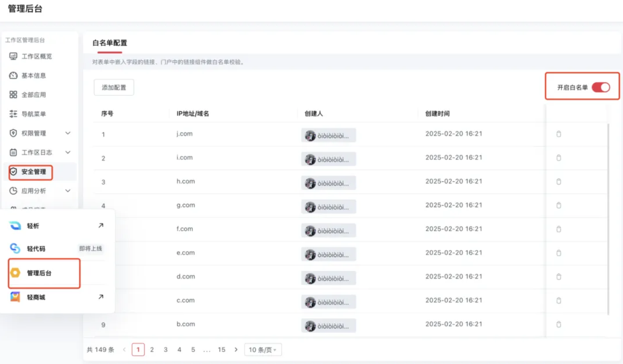Click the h.com domain cell
Screen dimensions: 623x364
point(186,181)
